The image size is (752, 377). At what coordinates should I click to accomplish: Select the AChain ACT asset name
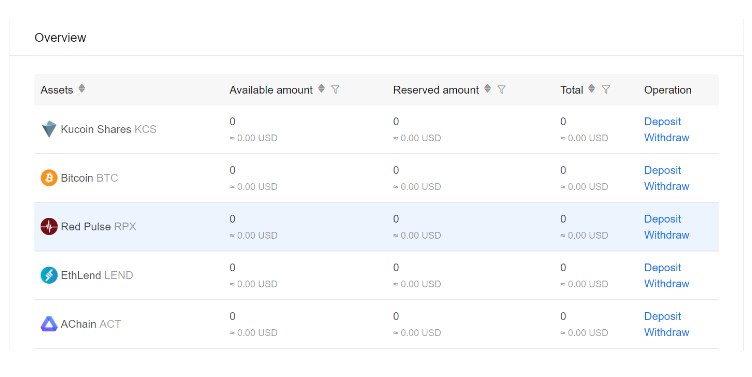(91, 324)
